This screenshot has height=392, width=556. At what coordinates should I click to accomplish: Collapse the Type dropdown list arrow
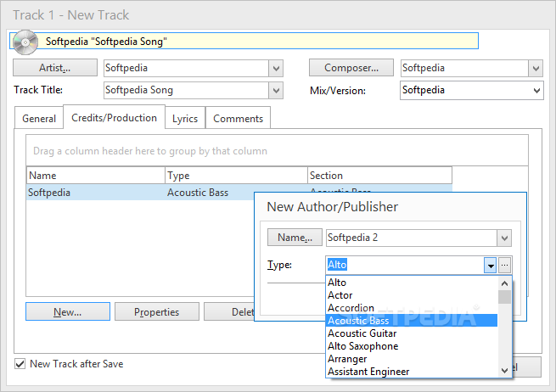click(x=491, y=265)
